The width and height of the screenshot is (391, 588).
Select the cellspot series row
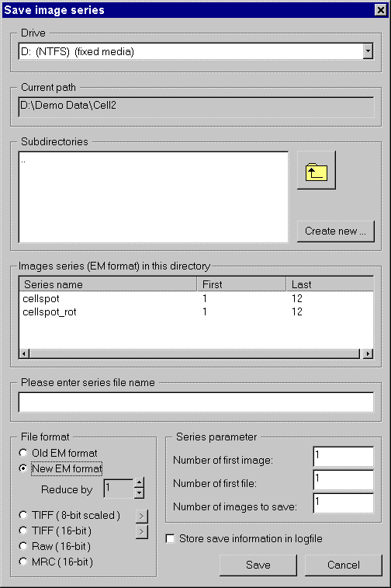(x=196, y=298)
